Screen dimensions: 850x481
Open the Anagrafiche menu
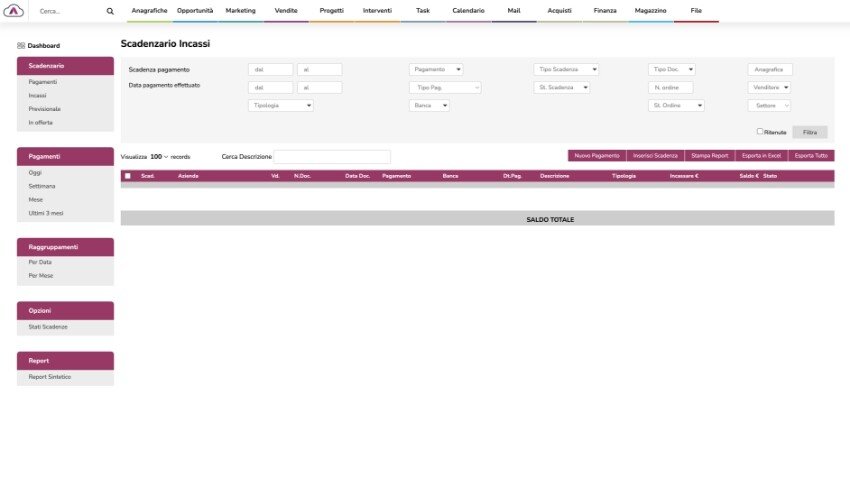[x=149, y=10]
